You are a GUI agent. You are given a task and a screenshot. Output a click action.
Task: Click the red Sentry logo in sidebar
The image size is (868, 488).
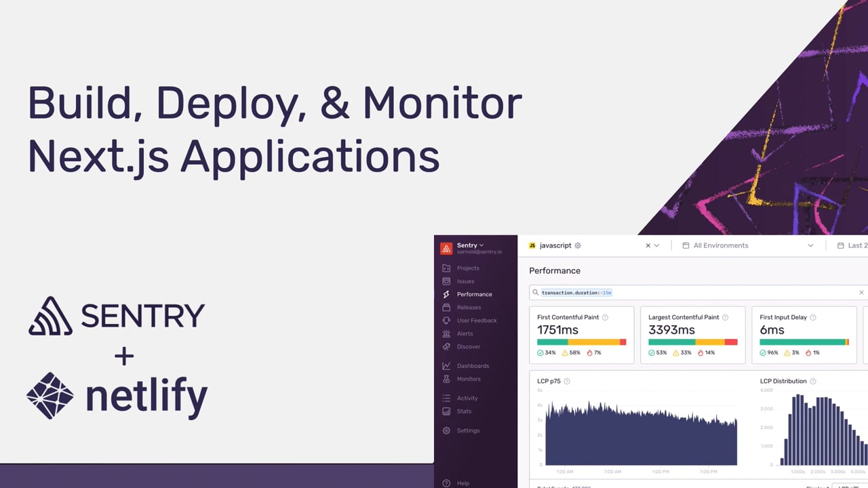tap(446, 248)
